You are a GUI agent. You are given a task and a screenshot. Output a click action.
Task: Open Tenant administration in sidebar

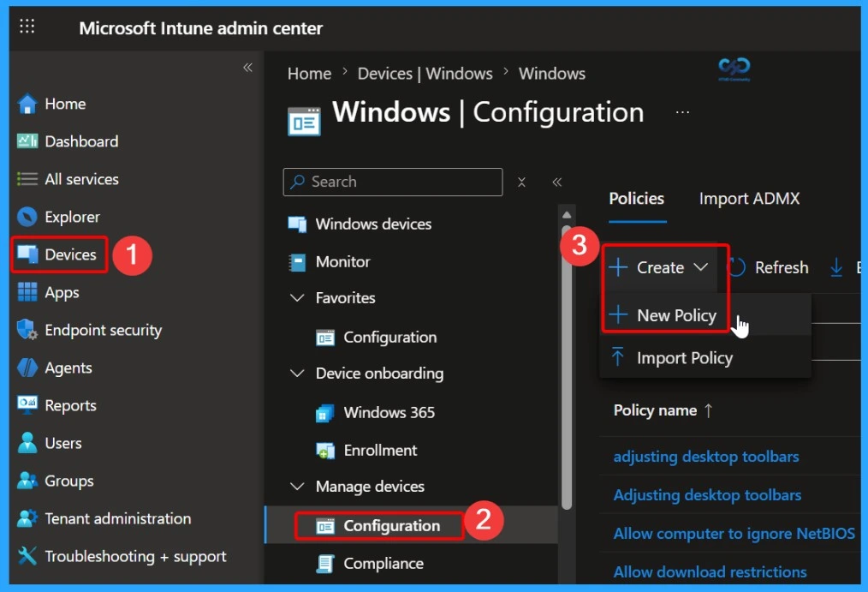[118, 518]
